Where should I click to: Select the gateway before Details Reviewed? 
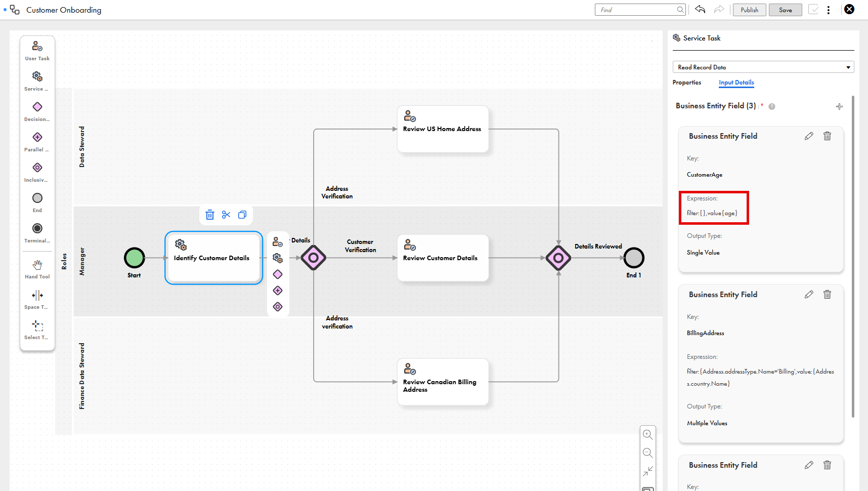[x=558, y=258]
